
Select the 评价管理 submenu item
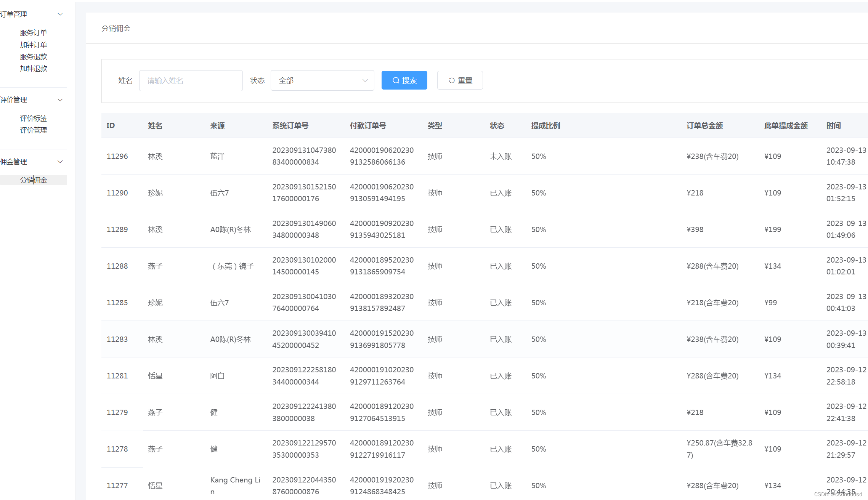(x=34, y=130)
